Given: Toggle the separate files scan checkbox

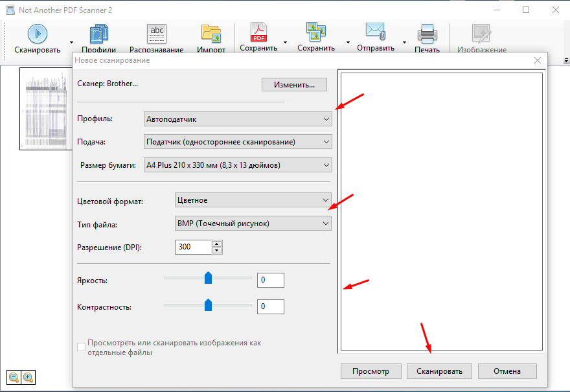Looking at the screenshot, I should coord(82,347).
